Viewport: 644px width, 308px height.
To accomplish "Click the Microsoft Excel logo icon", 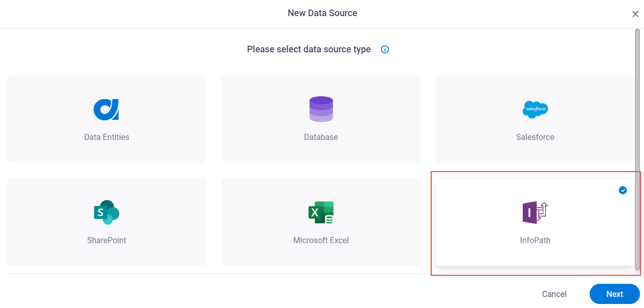I will pos(321,212).
